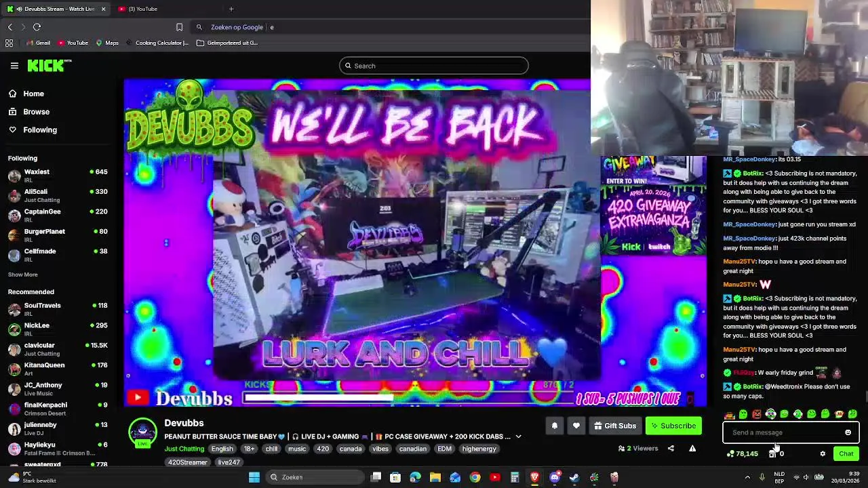Viewport: 868px width, 488px height.
Task: Click the Gift Subs button
Action: coord(615,426)
